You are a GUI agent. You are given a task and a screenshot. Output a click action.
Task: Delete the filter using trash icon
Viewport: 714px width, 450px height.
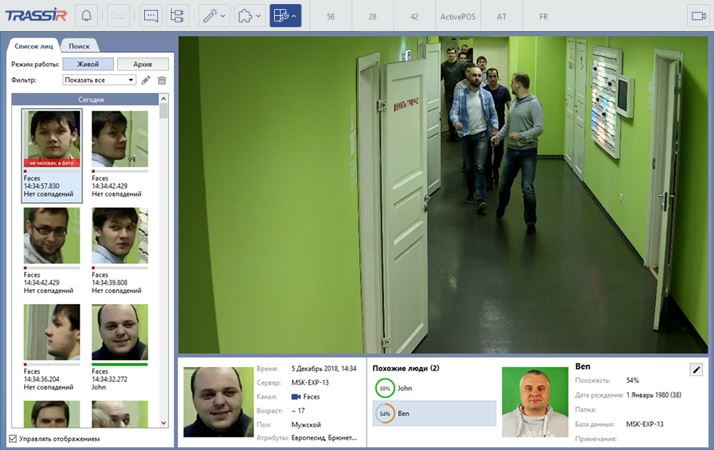coord(162,79)
